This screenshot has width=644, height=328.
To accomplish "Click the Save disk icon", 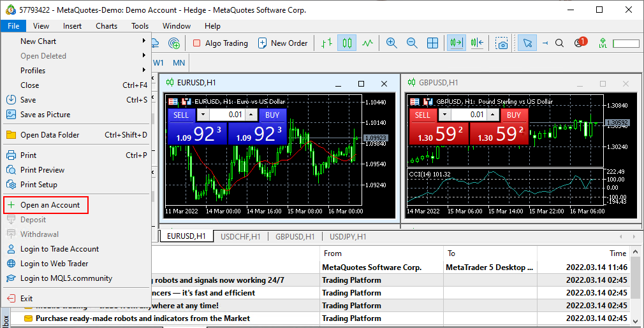I will (11, 99).
